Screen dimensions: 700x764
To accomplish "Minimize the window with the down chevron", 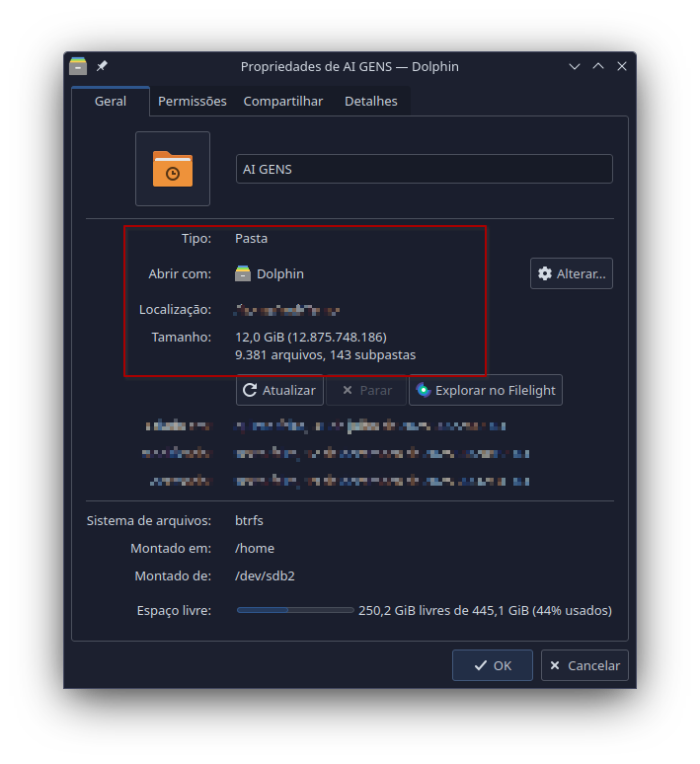I will 575,66.
